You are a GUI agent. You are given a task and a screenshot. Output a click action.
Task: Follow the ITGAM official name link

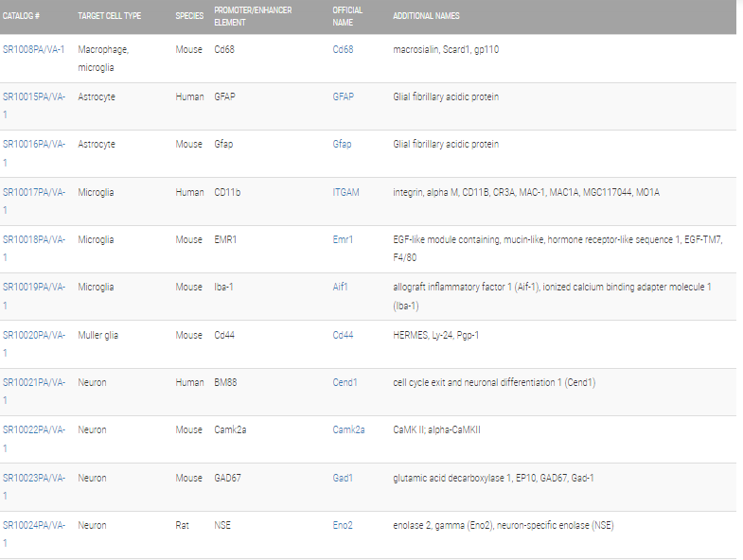point(345,192)
